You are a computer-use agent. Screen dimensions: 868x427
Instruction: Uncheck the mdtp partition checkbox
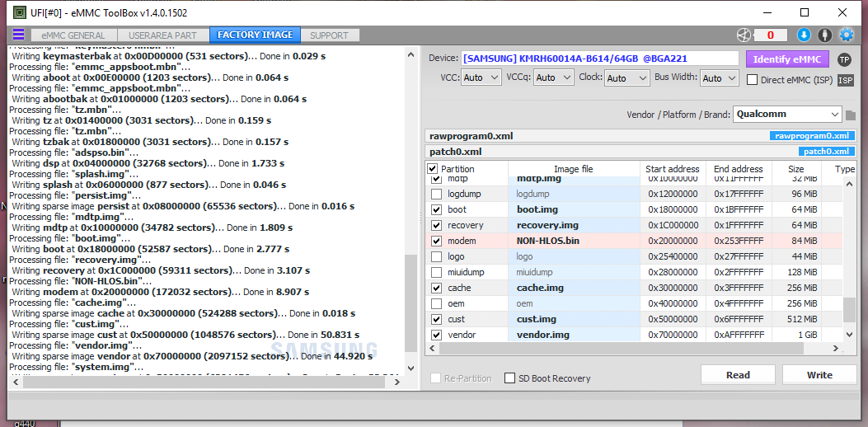coord(437,179)
